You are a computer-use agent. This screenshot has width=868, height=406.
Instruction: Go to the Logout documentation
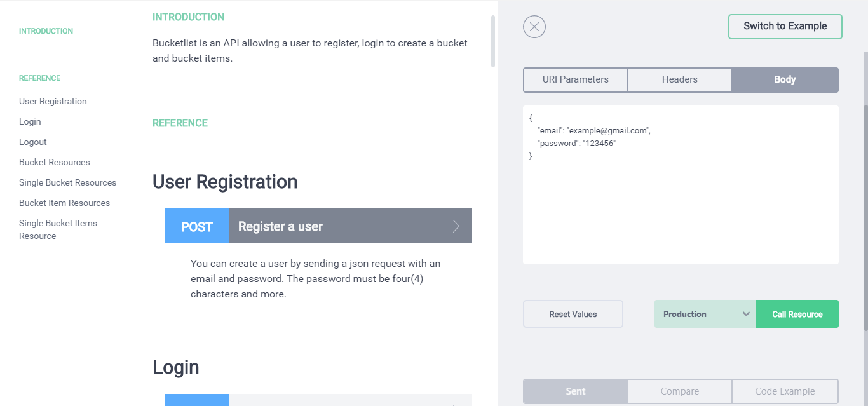click(32, 141)
